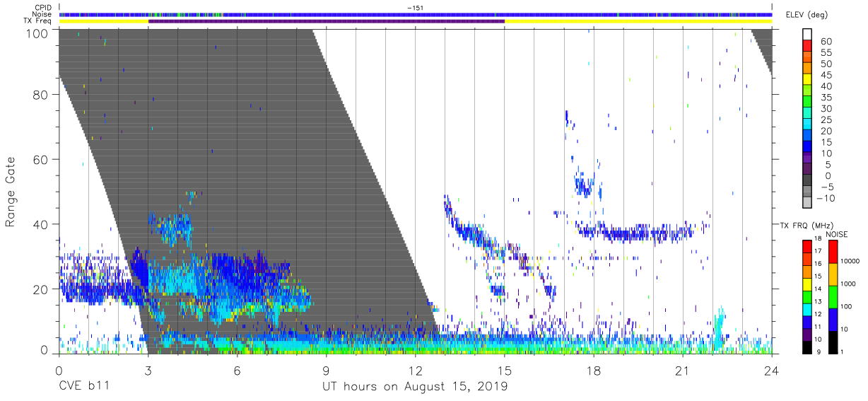The width and height of the screenshot is (868, 401).
Task: Select the blue 15–20 segment of ELEV colorbar
Action: point(808,136)
